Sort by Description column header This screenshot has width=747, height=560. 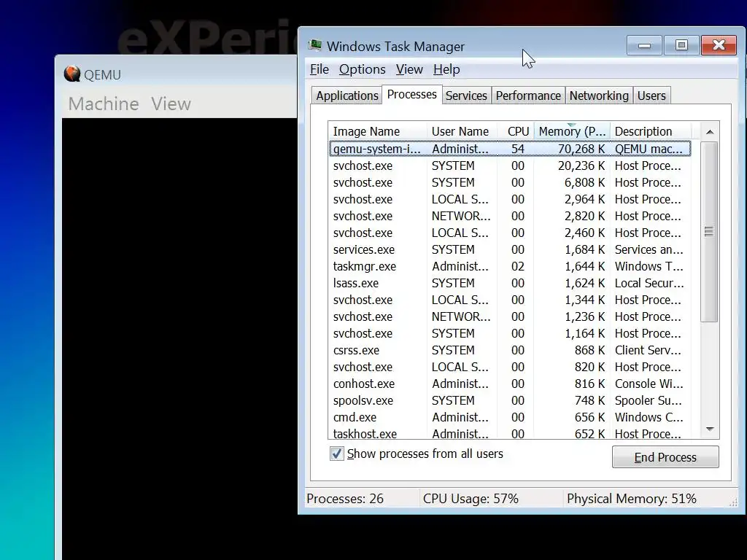pos(650,131)
